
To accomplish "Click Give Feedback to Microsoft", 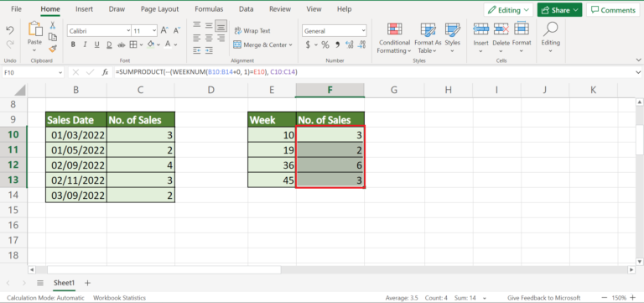I will (543, 298).
